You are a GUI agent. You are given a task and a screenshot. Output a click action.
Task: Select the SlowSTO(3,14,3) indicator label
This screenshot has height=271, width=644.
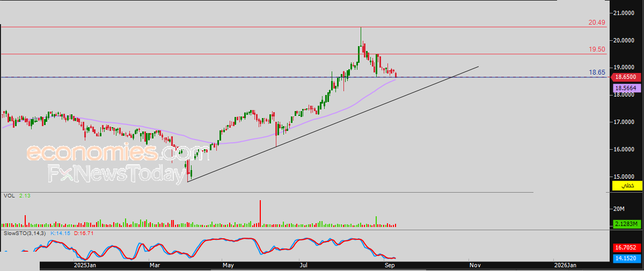pyautogui.click(x=25, y=234)
